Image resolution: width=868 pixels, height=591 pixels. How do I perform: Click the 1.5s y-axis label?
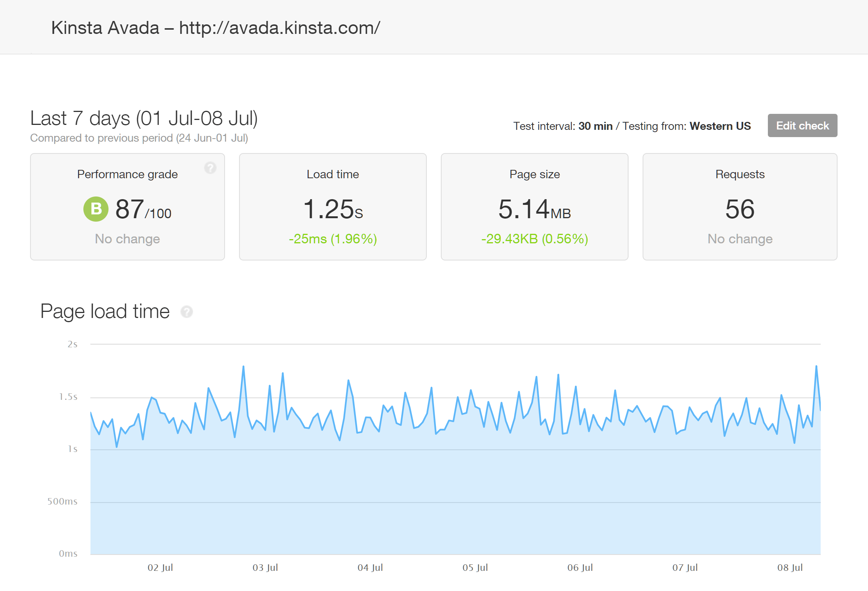(68, 397)
